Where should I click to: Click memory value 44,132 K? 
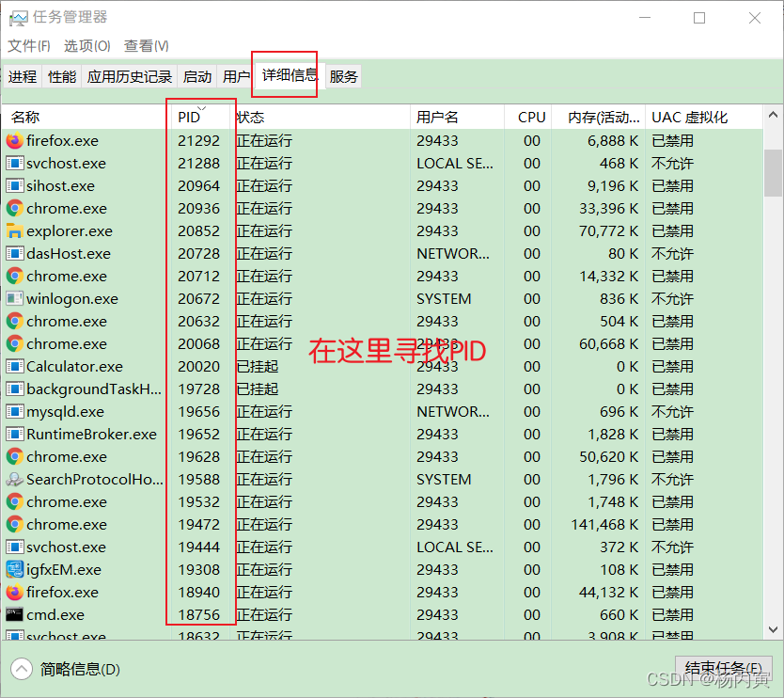[608, 592]
